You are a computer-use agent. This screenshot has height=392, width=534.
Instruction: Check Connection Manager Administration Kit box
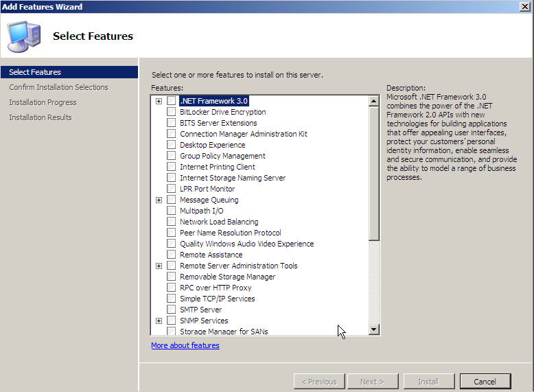[172, 134]
